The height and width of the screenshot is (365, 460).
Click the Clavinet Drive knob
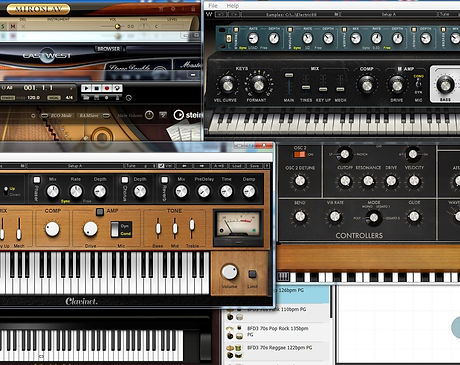90,229
